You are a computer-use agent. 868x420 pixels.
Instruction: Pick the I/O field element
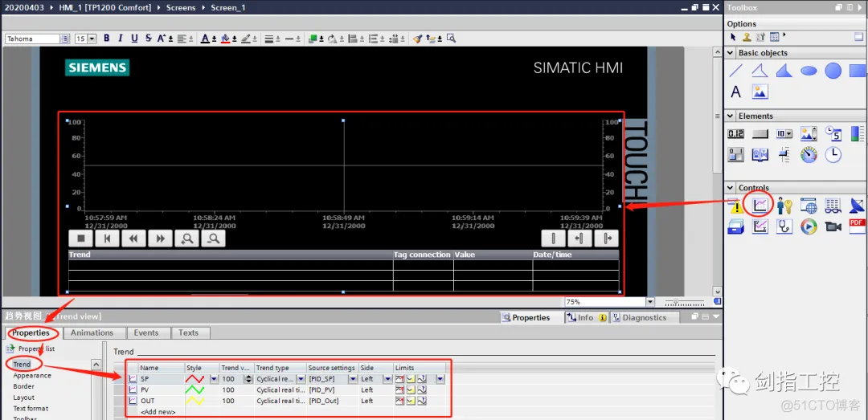[735, 134]
